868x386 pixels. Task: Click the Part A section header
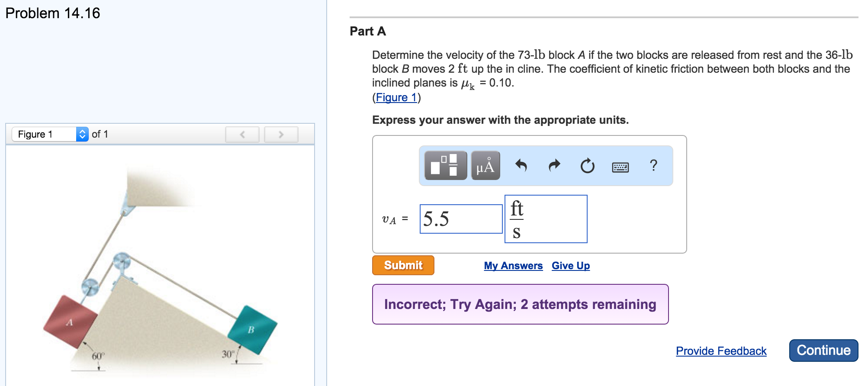tap(367, 31)
